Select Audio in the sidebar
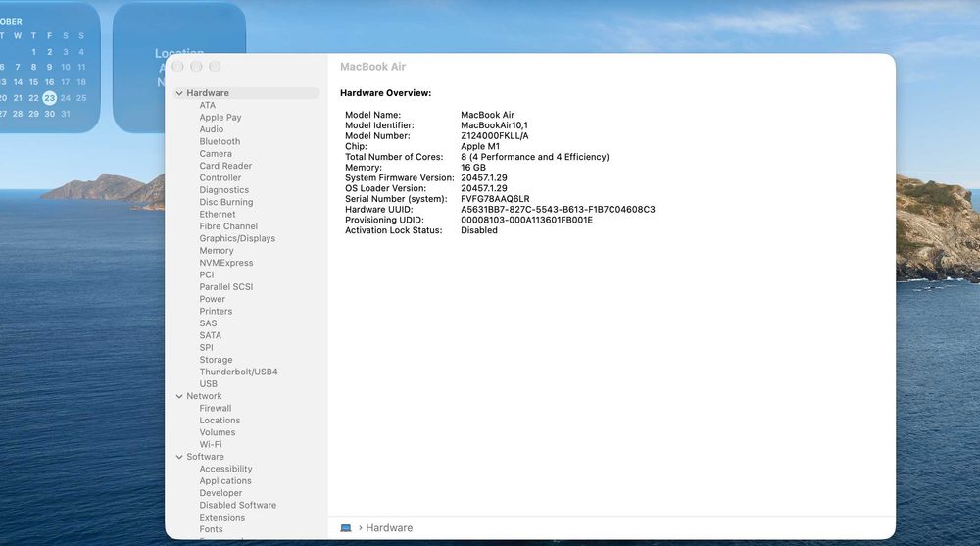 click(x=212, y=129)
